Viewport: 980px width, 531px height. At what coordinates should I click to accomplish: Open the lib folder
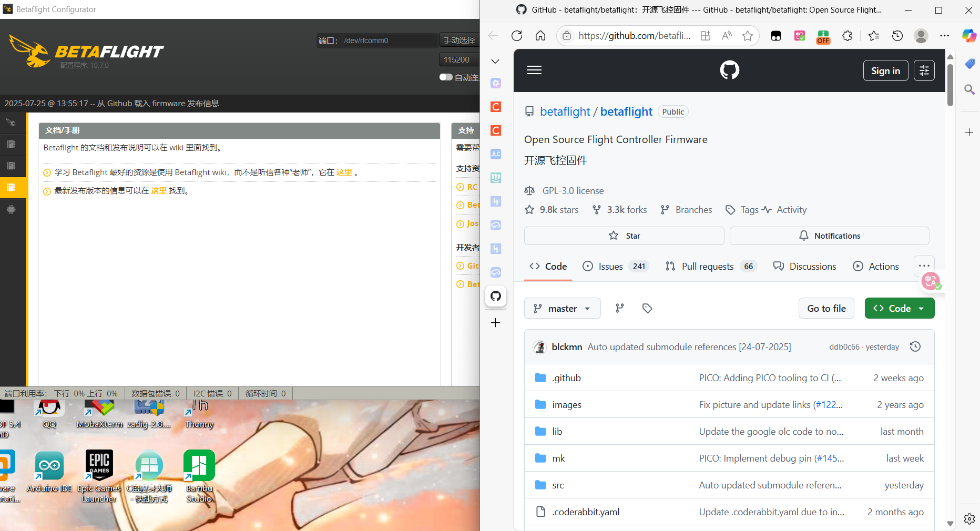557,432
